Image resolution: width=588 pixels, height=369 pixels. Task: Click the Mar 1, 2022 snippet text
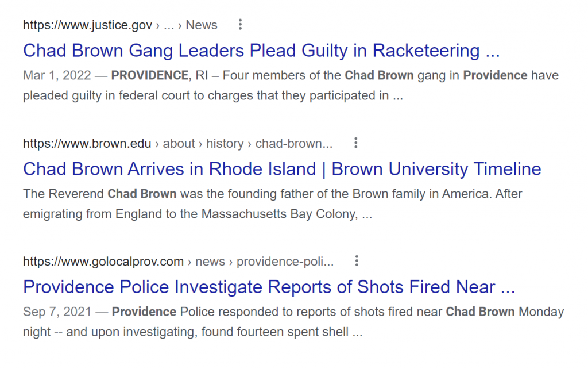tap(57, 75)
